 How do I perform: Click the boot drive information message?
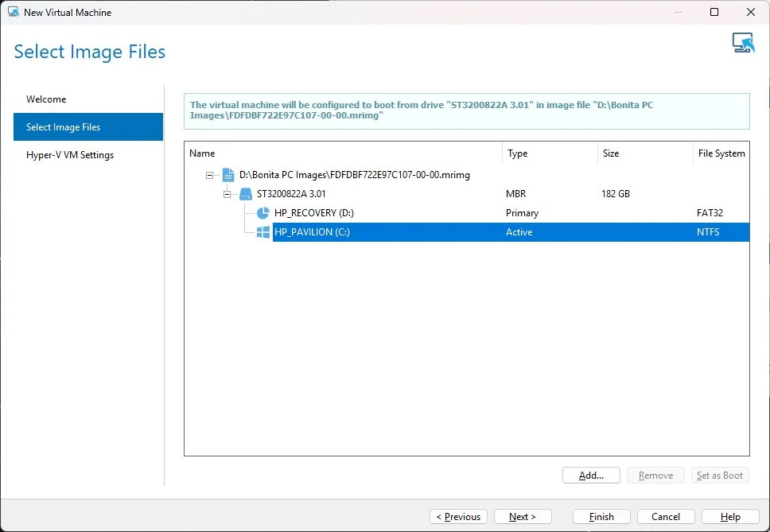coord(466,111)
